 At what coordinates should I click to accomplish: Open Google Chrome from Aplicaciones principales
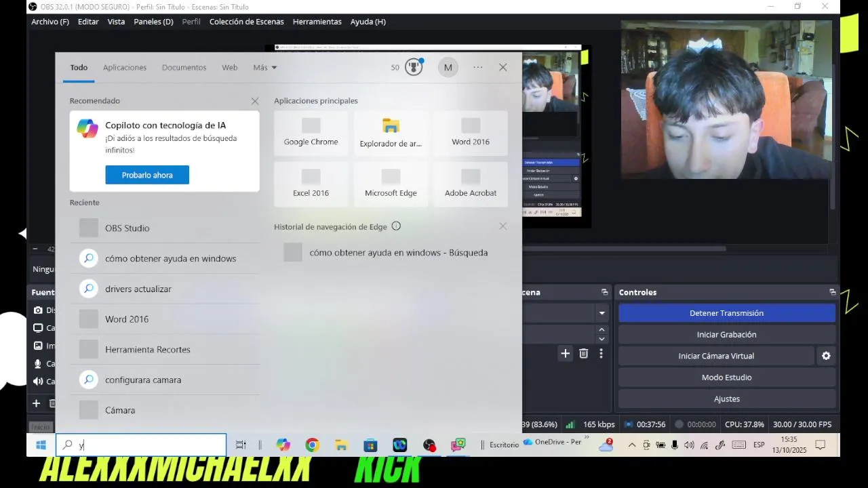311,134
